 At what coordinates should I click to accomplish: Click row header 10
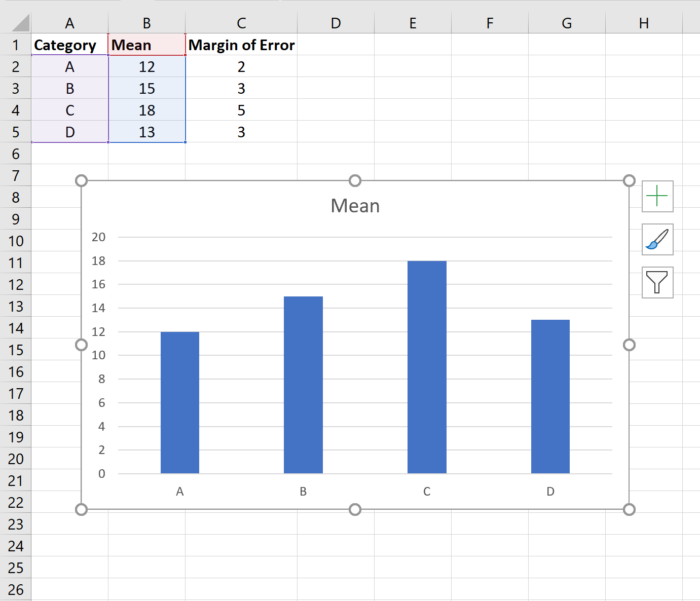(x=15, y=241)
